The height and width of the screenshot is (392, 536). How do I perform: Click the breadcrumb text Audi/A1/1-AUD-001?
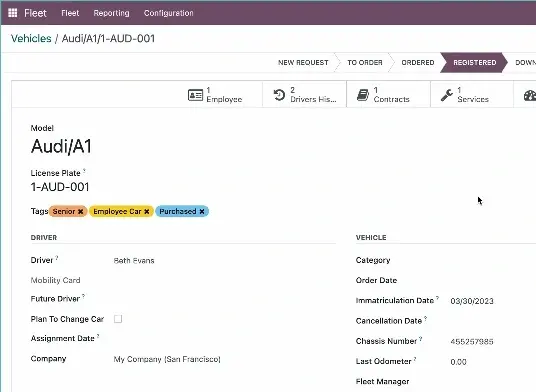(x=108, y=38)
